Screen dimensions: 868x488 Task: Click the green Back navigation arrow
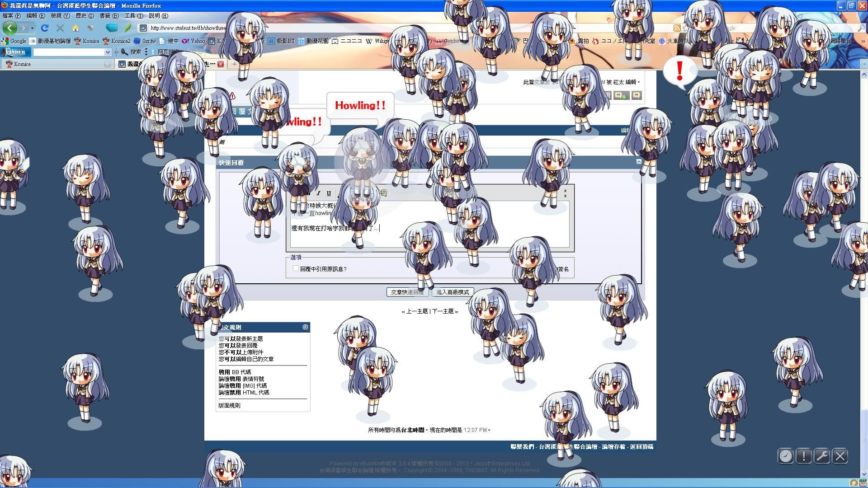pyautogui.click(x=10, y=28)
